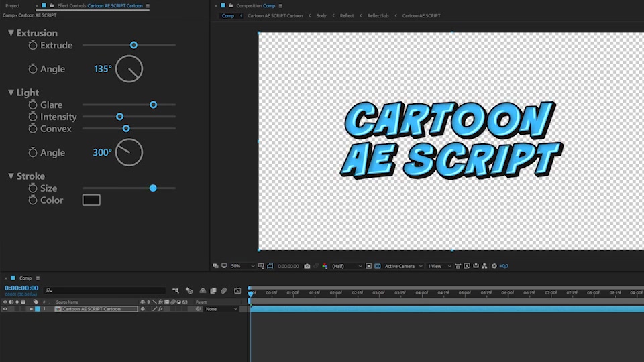Toggle the Stroke Color stopwatch

33,200
